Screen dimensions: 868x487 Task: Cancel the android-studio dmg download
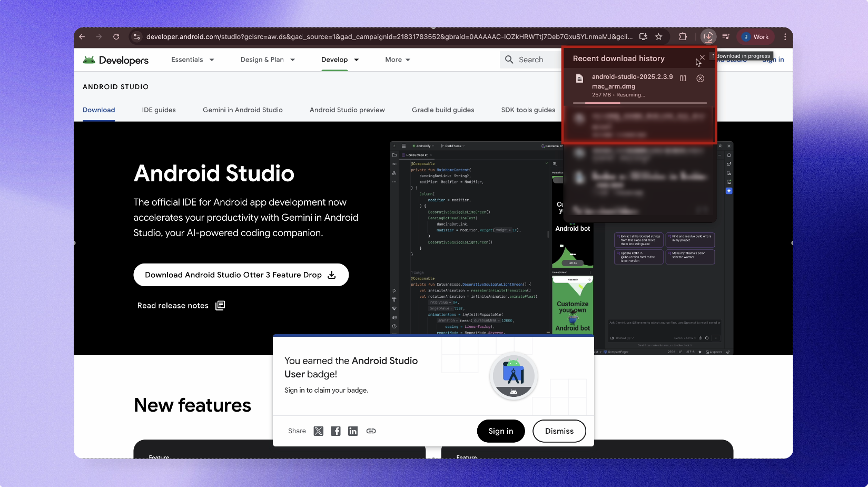coord(700,79)
